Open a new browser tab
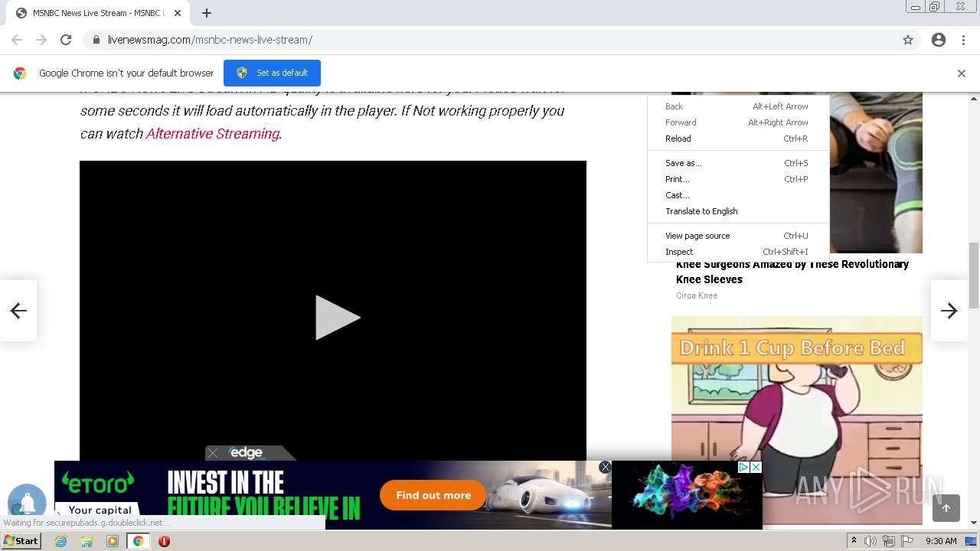Image resolution: width=980 pixels, height=551 pixels. (207, 13)
